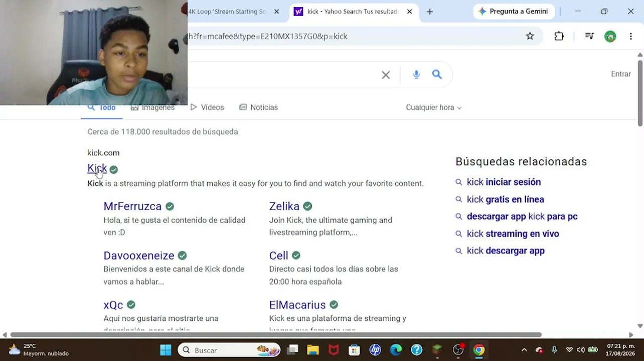Click the kick.com domain text
Image resolution: width=644 pixels, height=361 pixels.
point(103,153)
